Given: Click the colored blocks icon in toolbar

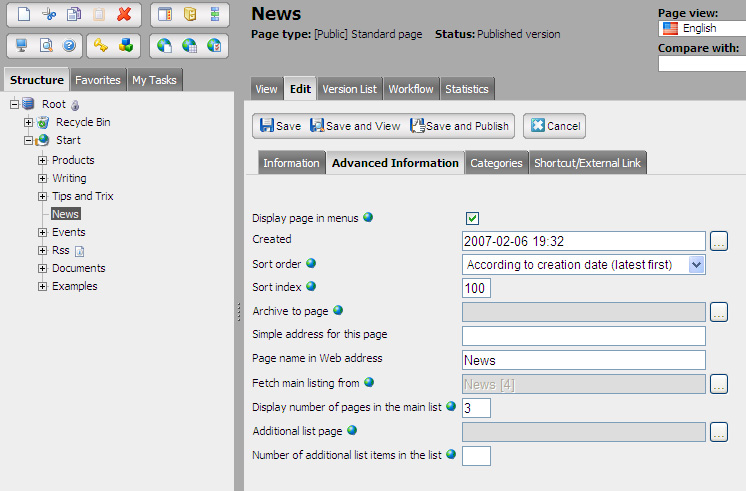Looking at the screenshot, I should click(126, 45).
